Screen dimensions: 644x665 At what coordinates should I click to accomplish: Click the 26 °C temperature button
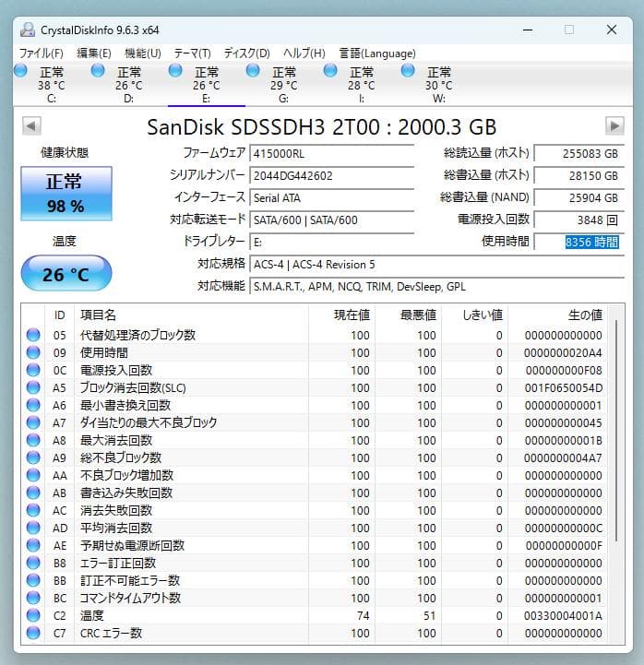(66, 274)
